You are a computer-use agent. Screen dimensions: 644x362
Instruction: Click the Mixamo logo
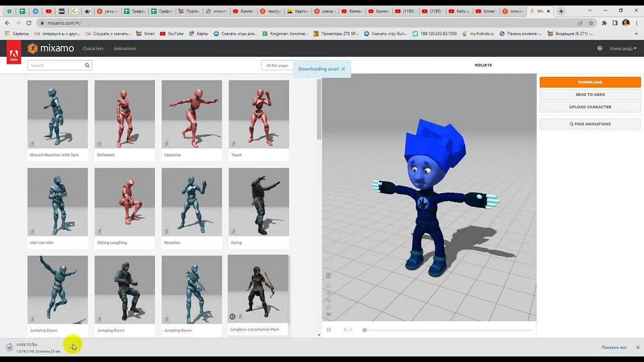pyautogui.click(x=51, y=48)
